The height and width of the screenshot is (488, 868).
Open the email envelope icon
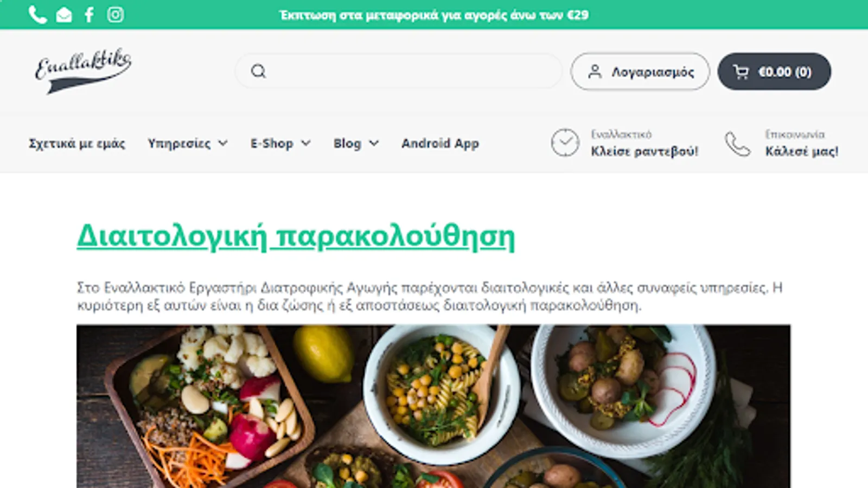click(64, 15)
